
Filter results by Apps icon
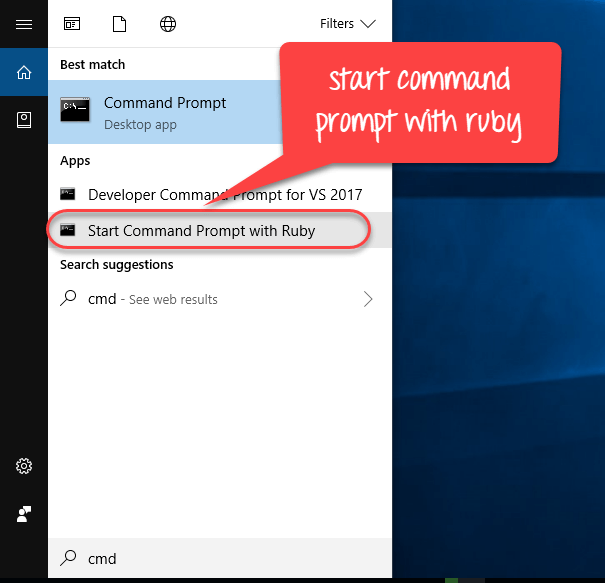[x=72, y=23]
